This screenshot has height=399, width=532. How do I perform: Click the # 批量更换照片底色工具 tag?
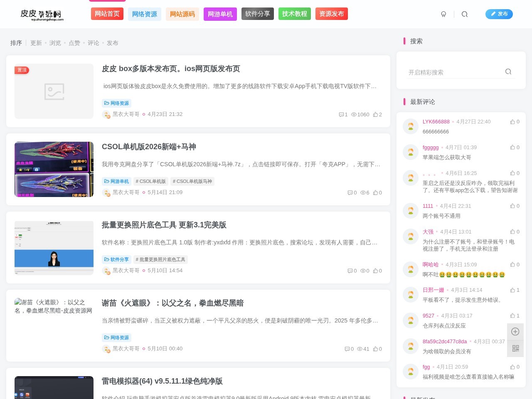pyautogui.click(x=160, y=259)
